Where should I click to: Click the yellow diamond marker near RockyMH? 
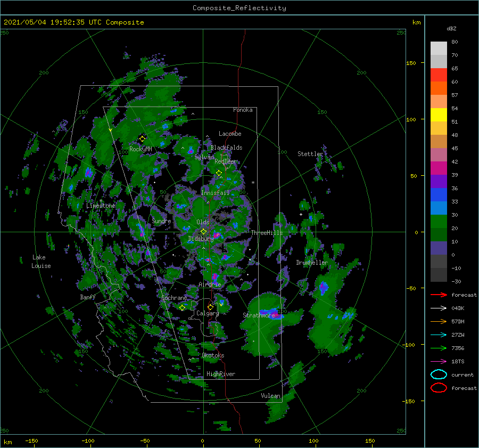coord(142,139)
